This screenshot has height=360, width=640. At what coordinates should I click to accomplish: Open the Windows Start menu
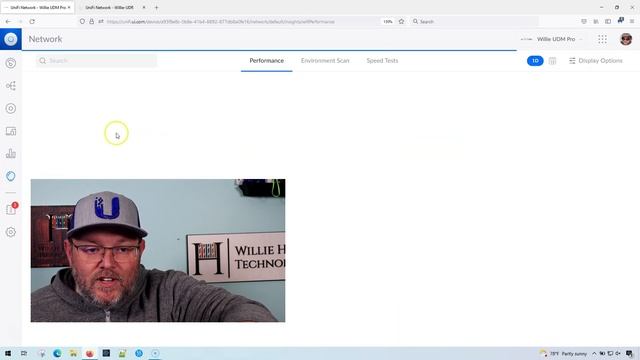pos(8,353)
